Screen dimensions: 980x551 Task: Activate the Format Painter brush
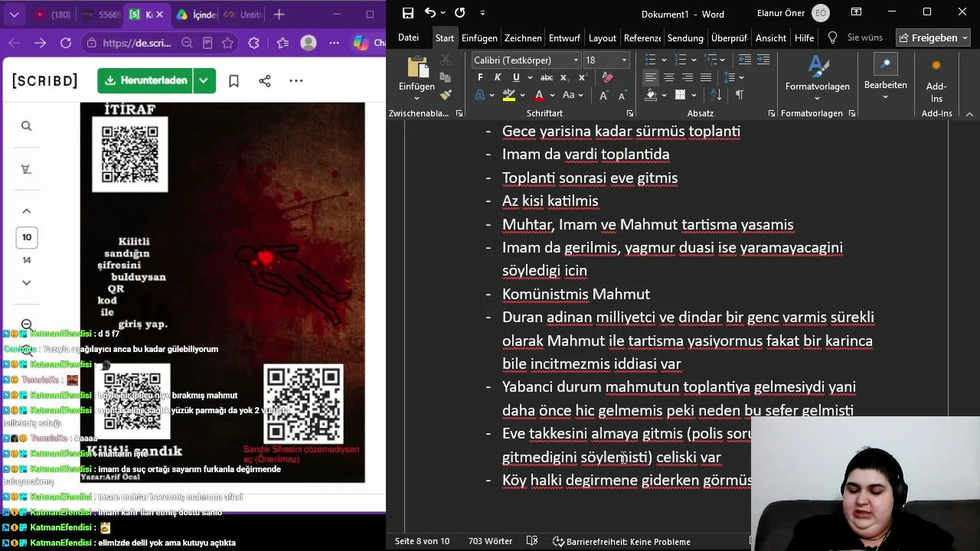[446, 95]
